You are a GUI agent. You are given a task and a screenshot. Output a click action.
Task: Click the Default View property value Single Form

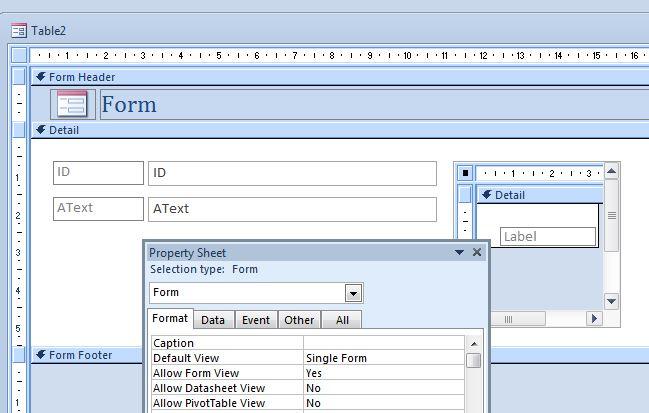[x=384, y=358]
